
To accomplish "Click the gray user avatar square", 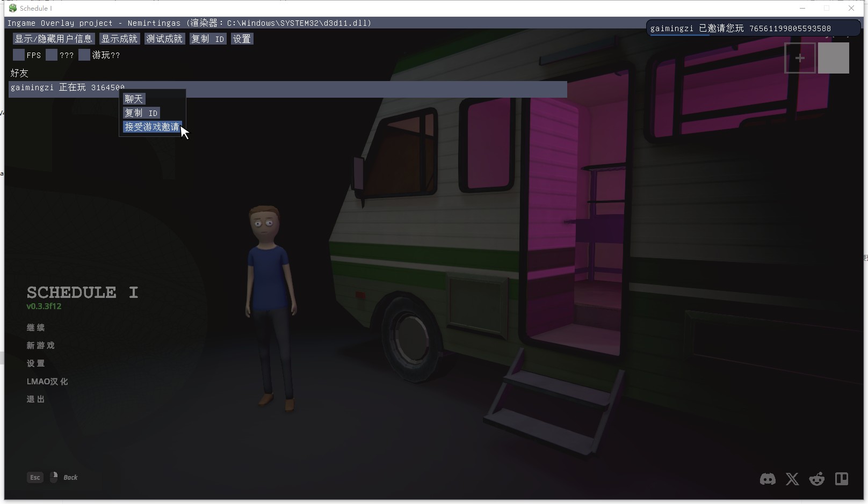I will (x=834, y=58).
